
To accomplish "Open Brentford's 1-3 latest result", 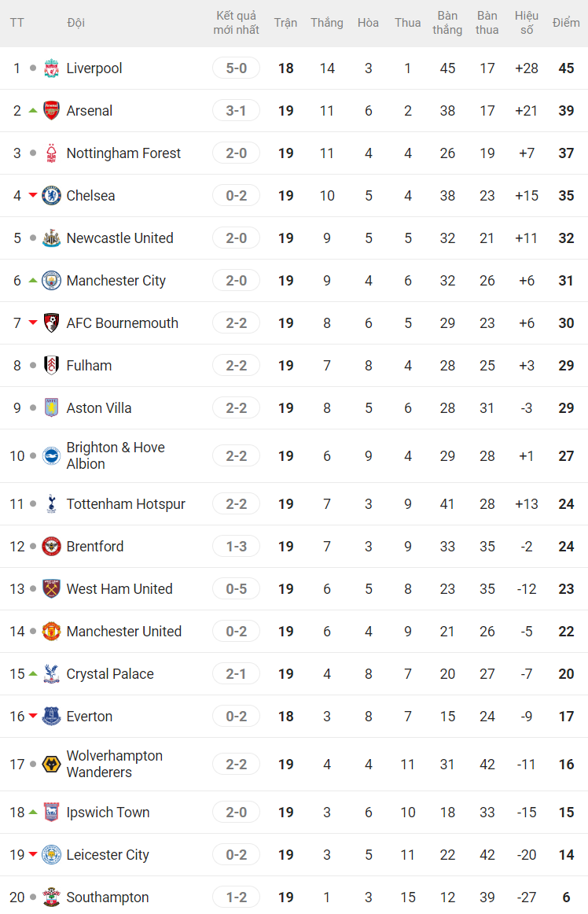I will (x=236, y=547).
